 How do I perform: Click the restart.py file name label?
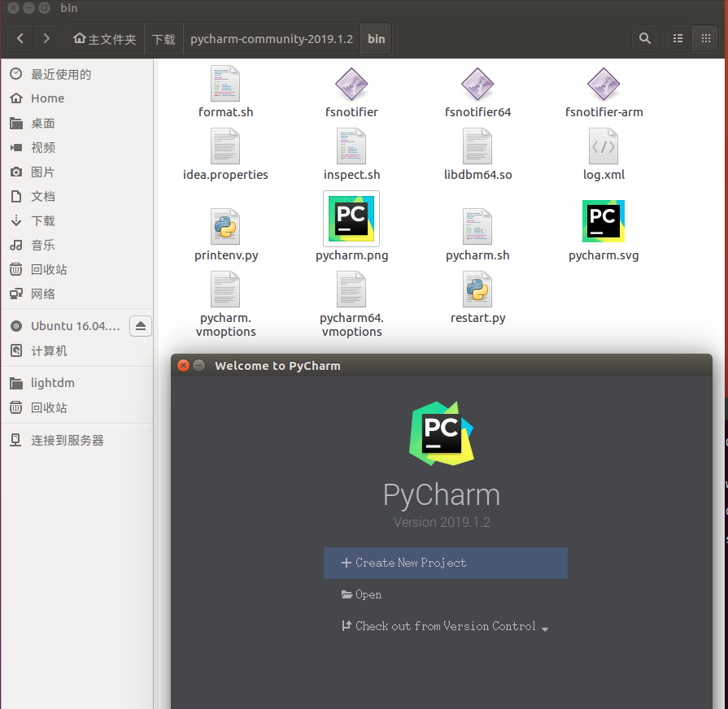(x=477, y=318)
